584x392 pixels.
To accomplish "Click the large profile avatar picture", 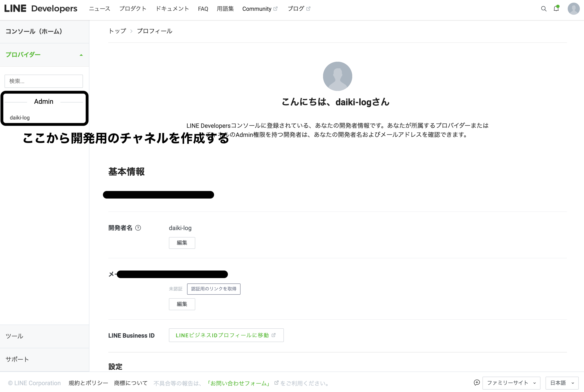I will point(337,76).
